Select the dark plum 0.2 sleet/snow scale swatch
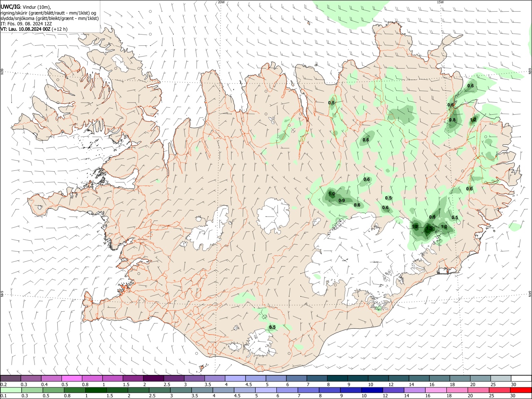The width and height of the screenshot is (532, 399). click(x=11, y=378)
